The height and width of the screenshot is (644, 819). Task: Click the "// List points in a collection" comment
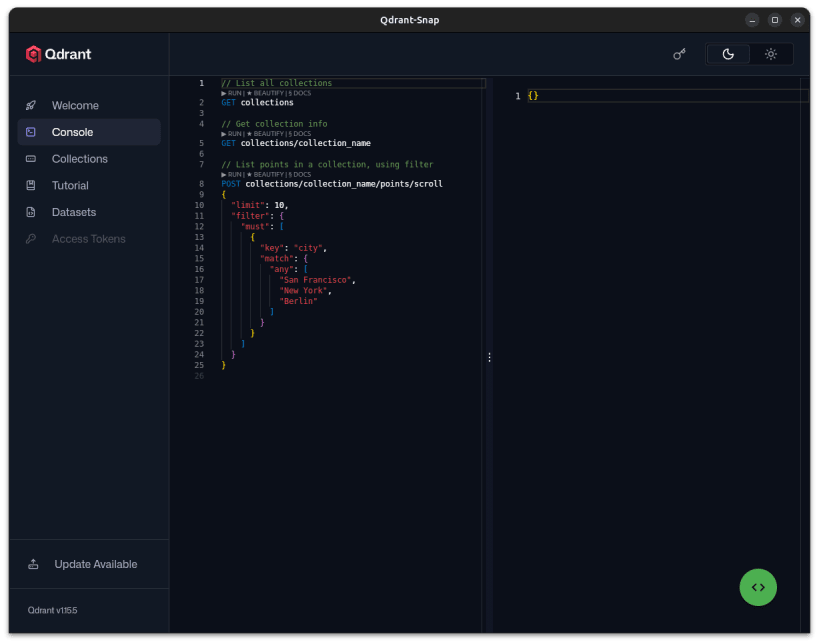coord(327,165)
